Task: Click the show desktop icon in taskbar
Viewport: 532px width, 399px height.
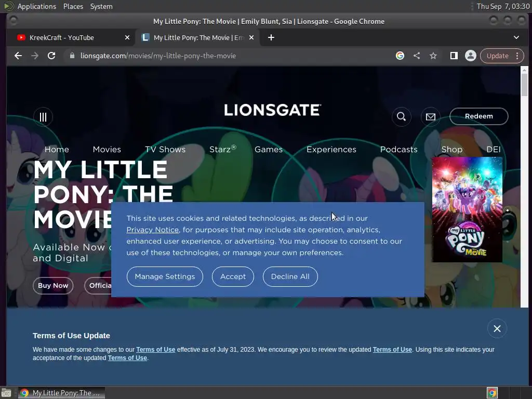Action: (6, 393)
